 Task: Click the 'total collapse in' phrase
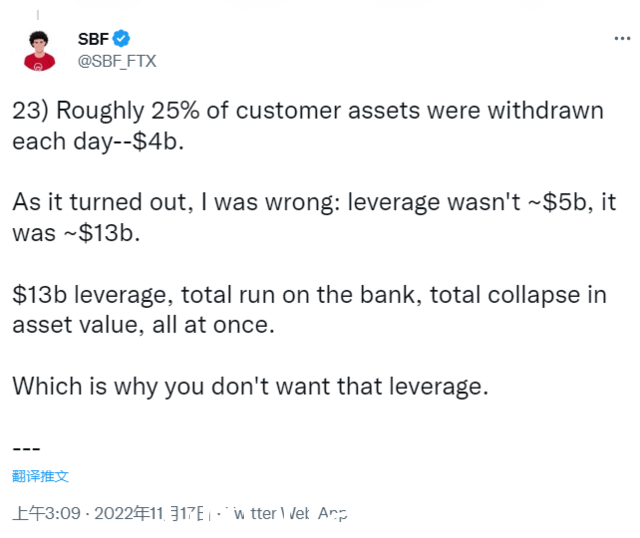click(x=518, y=295)
